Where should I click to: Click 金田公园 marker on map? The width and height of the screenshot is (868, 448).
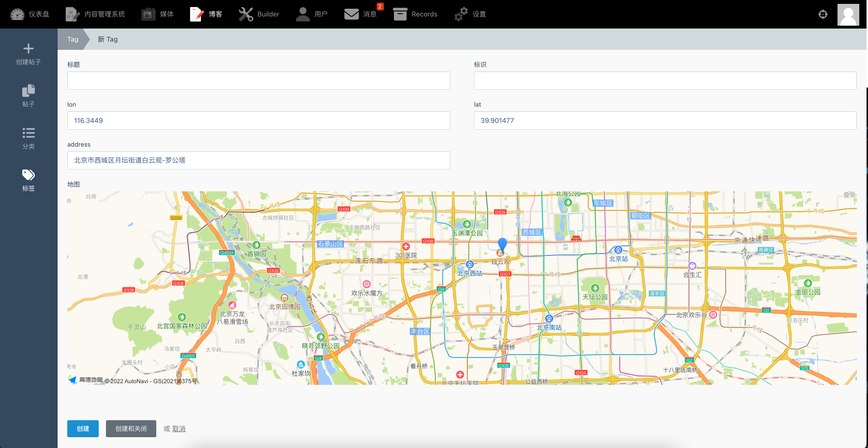(808, 283)
